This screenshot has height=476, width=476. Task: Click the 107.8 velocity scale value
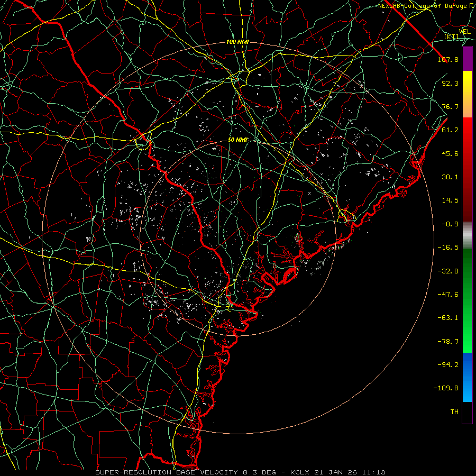pyautogui.click(x=448, y=59)
